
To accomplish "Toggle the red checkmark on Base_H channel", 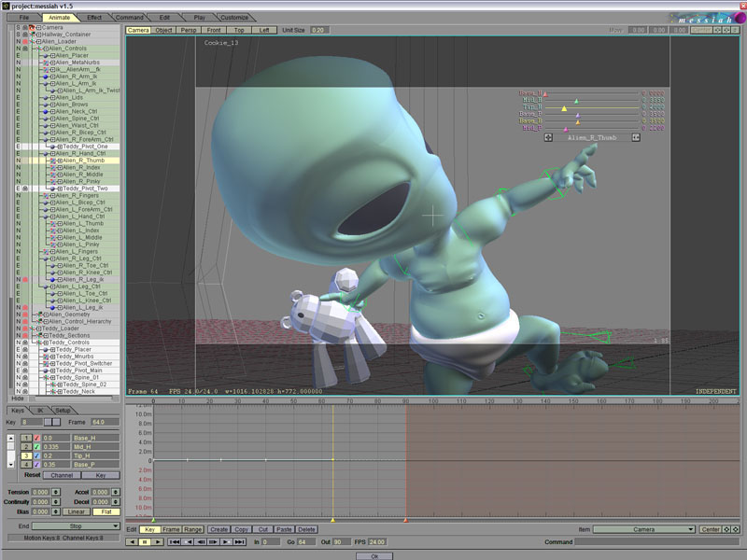I will 36,437.
